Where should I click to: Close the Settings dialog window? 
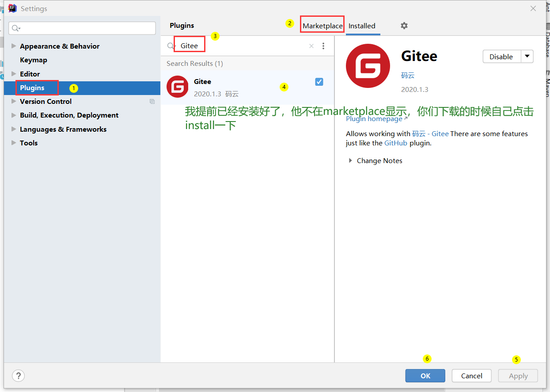(533, 8)
